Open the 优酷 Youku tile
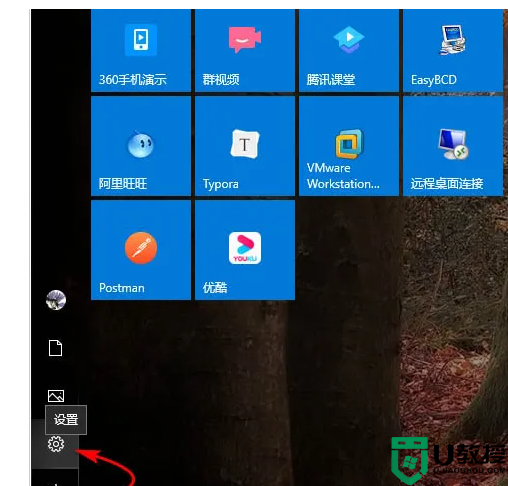Image resolution: width=508 pixels, height=486 pixels. coord(245,250)
